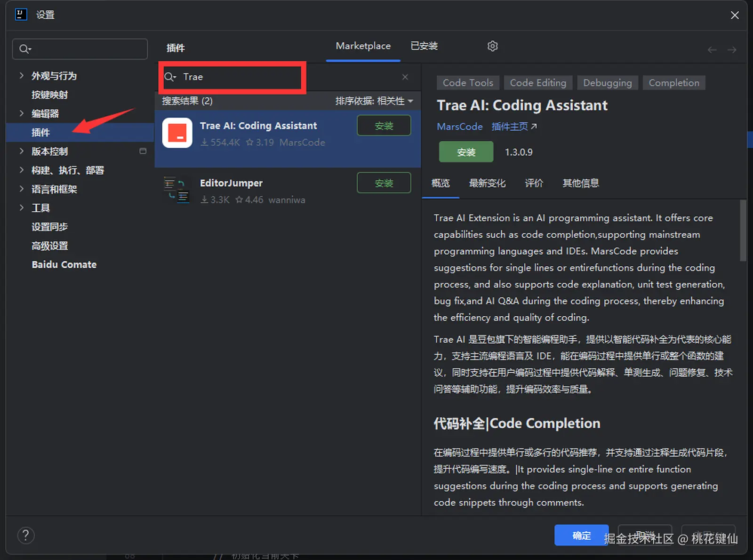Open the 最新变化 tab

(487, 183)
